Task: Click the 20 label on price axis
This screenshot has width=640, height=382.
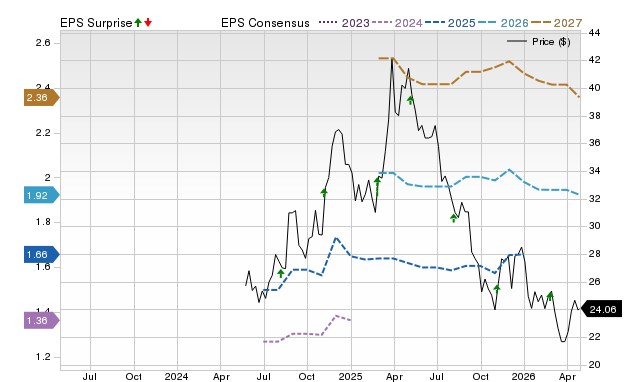Action: 595,364
